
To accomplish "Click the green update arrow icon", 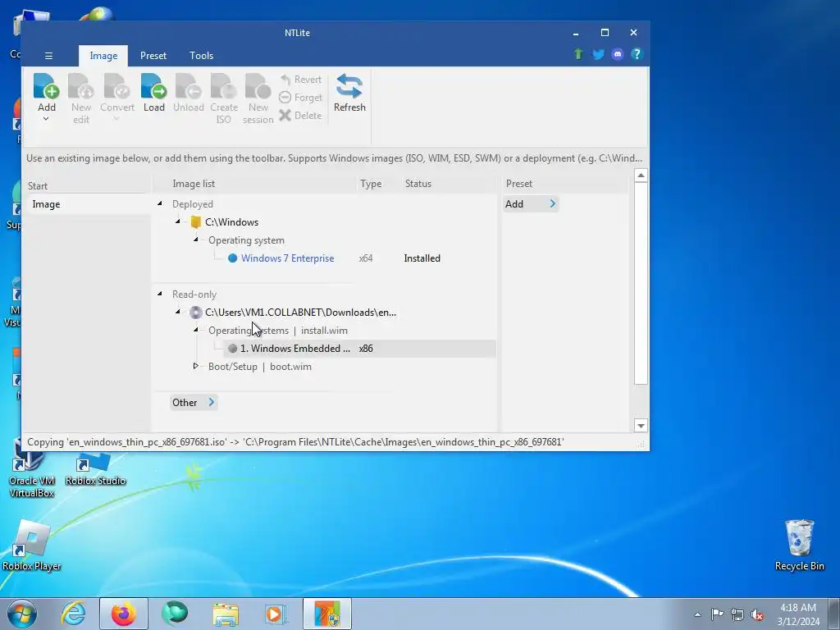I will 578,54.
